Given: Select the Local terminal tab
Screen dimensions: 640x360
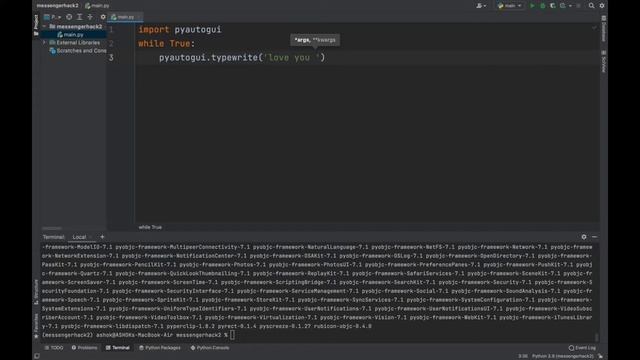Looking at the screenshot, I should [x=79, y=237].
